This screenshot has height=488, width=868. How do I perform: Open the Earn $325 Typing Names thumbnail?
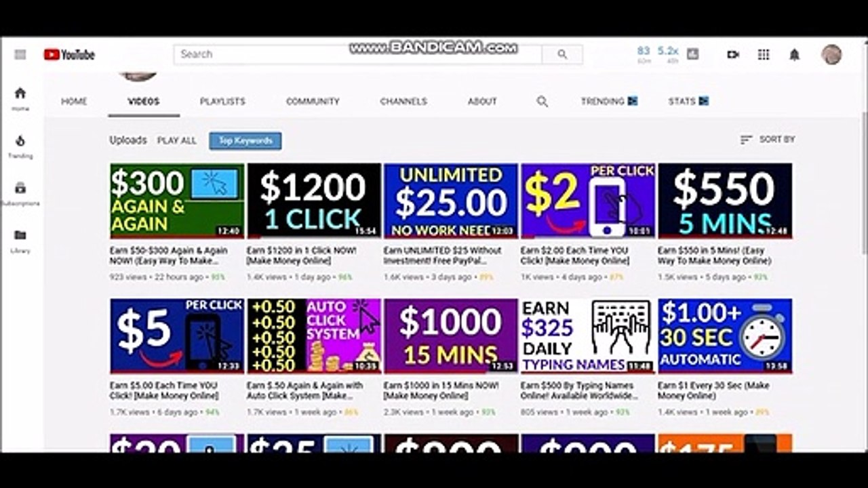[x=588, y=335]
